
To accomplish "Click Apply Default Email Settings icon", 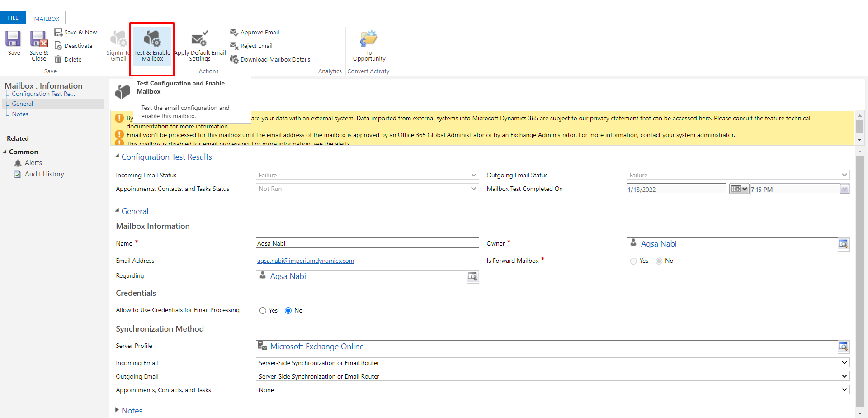I will [x=199, y=39].
